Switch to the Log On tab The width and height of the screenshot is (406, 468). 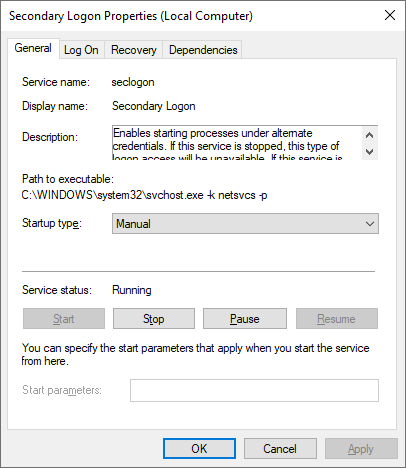click(x=82, y=50)
